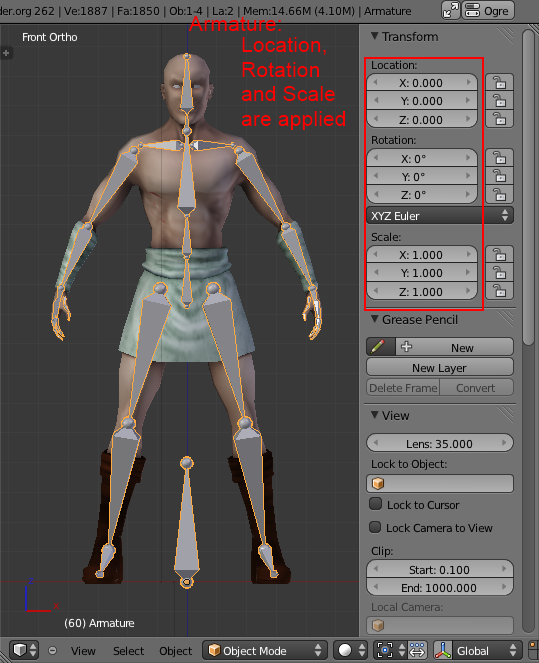Click the Location X value field
This screenshot has height=663, width=539.
[421, 82]
